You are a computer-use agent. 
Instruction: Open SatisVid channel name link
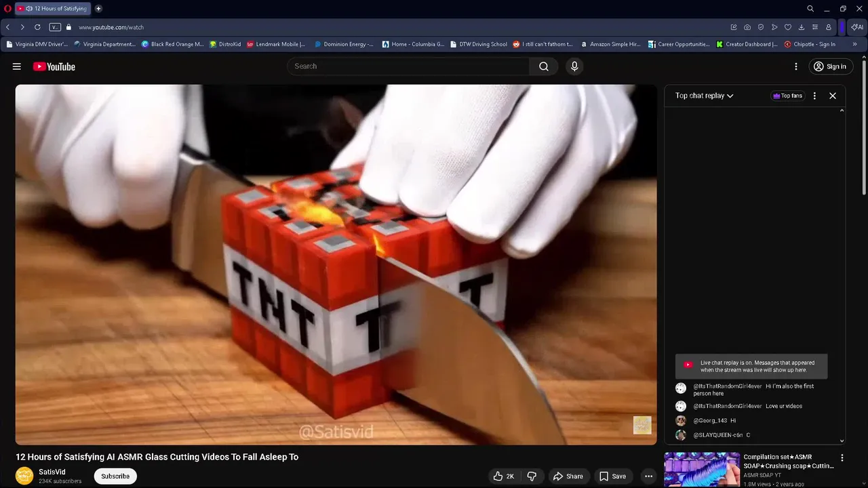tap(52, 472)
